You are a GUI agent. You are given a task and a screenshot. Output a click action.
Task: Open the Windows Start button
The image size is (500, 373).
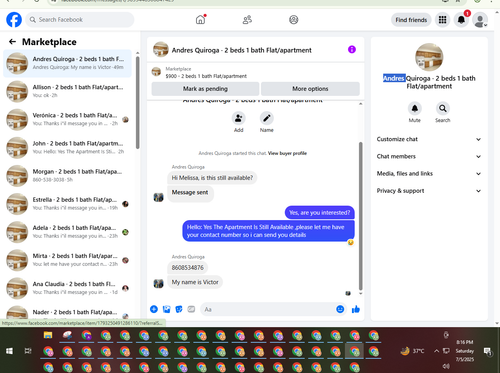pos(9,351)
